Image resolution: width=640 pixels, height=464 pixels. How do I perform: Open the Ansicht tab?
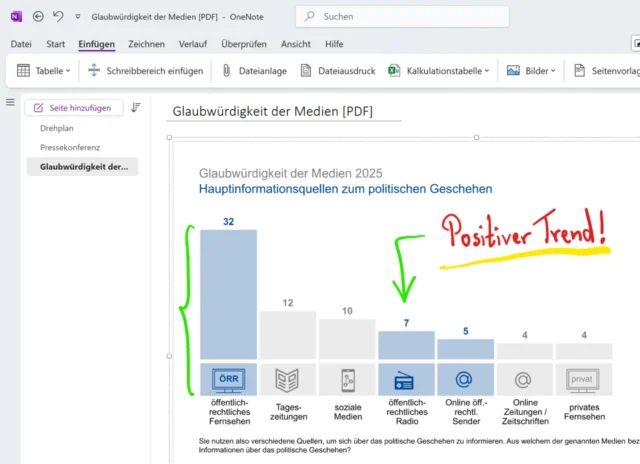(296, 44)
